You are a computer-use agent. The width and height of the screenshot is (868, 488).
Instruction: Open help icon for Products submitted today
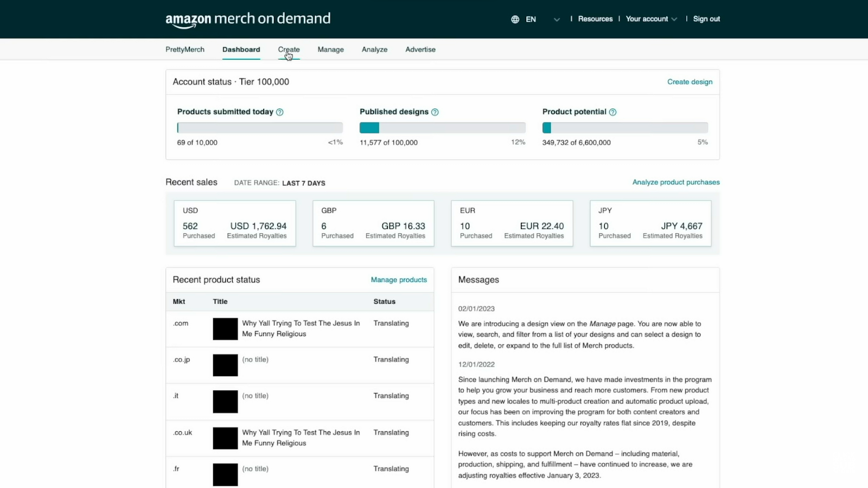pyautogui.click(x=280, y=112)
